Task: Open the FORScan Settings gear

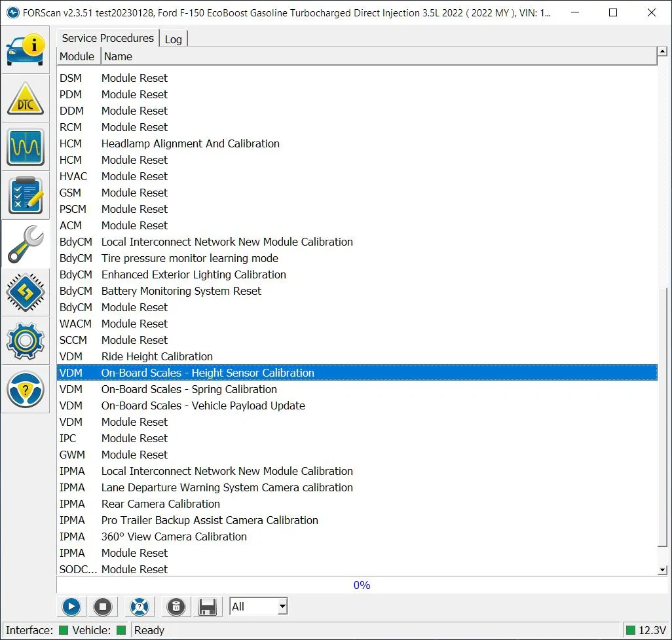Action: point(26,341)
